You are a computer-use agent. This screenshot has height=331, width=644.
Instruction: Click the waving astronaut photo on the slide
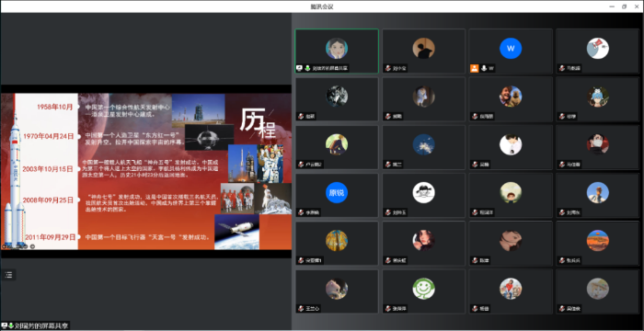(x=270, y=164)
